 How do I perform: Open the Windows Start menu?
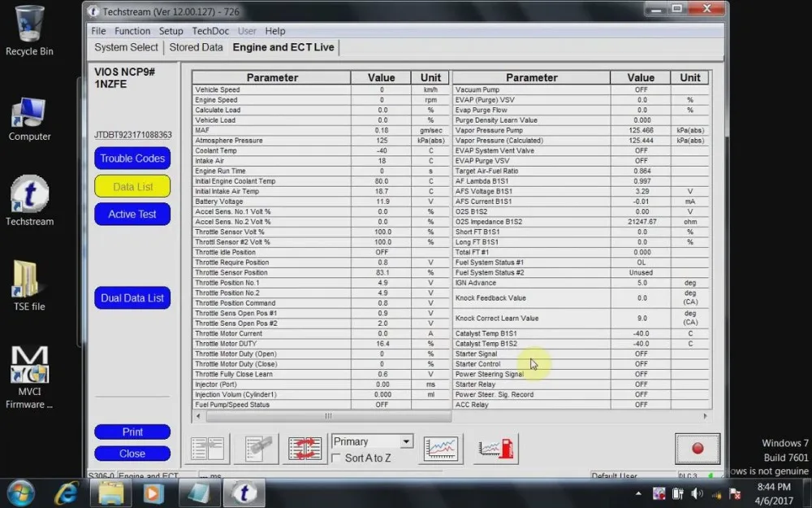[x=20, y=493]
